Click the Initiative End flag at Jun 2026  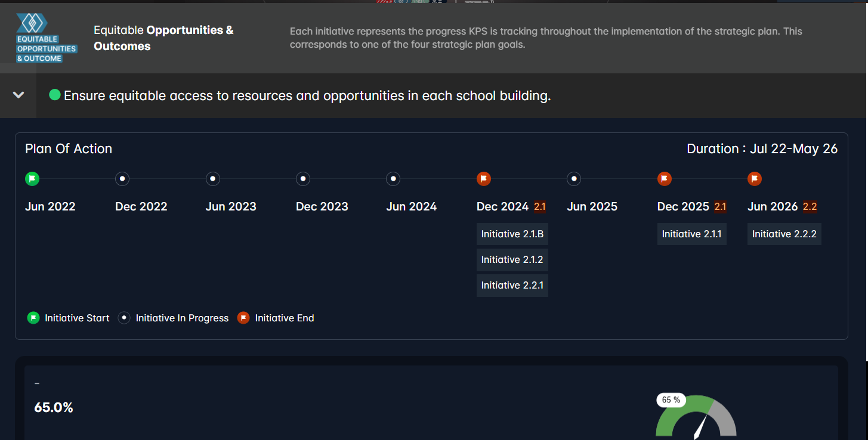pyautogui.click(x=754, y=179)
